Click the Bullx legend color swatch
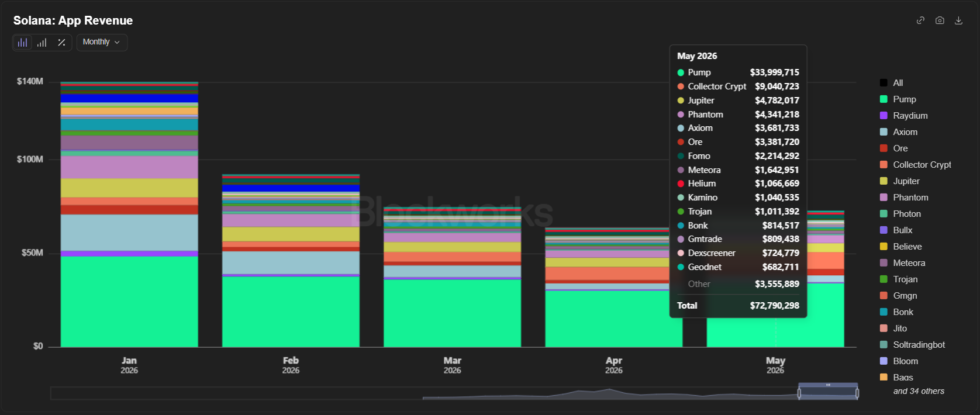 point(884,230)
